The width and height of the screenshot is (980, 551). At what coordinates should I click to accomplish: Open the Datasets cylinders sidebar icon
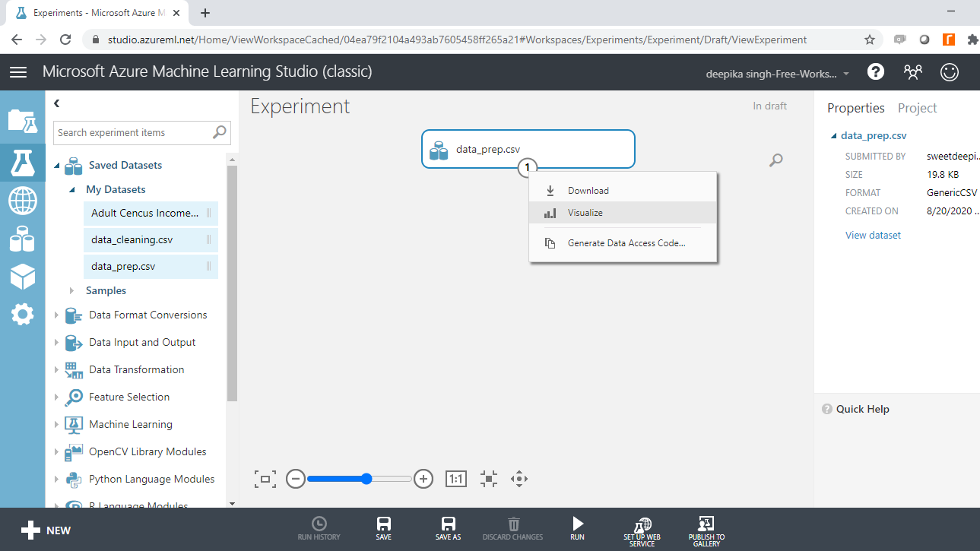pos(22,239)
